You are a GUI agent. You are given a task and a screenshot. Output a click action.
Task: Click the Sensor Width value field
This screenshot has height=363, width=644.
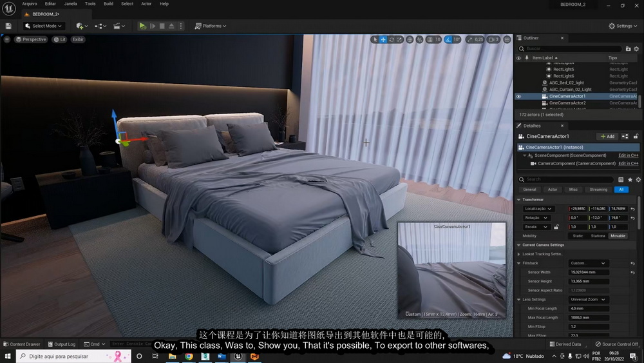tap(588, 272)
